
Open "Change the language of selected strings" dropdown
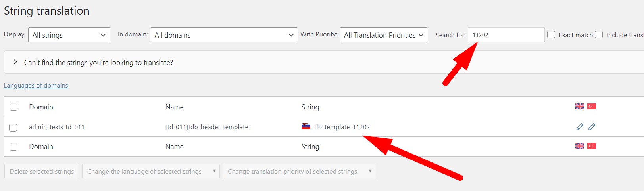click(x=151, y=171)
